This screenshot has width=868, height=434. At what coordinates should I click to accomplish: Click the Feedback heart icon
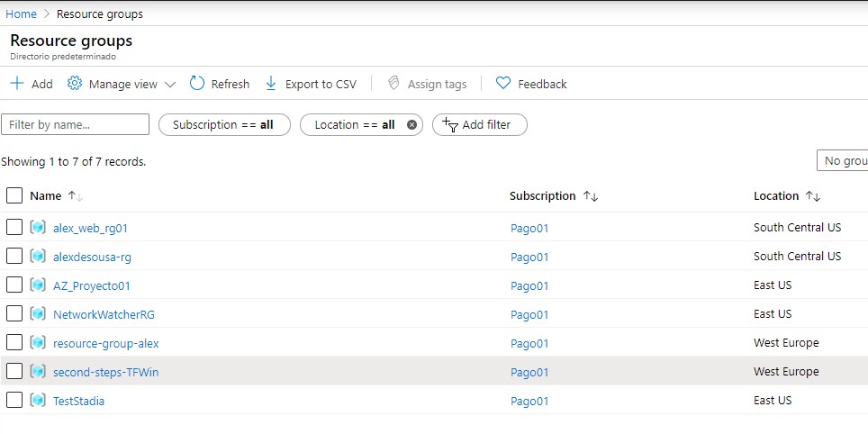click(x=503, y=84)
